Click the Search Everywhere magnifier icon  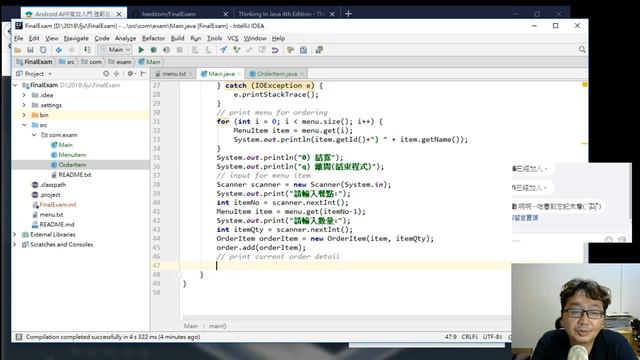[582, 49]
